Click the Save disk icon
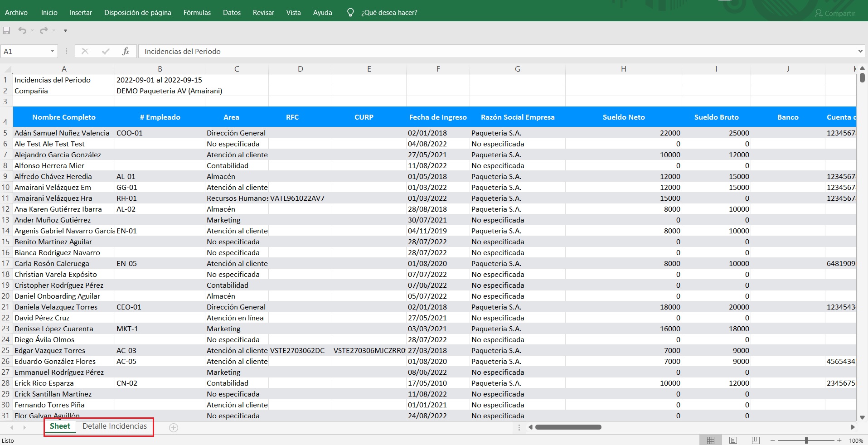Image resolution: width=868 pixels, height=445 pixels. point(6,30)
